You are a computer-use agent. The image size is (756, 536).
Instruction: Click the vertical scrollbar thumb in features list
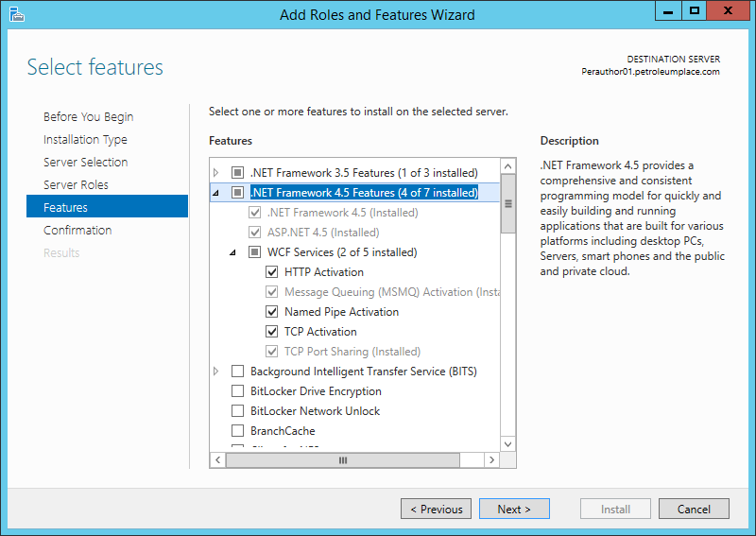tap(507, 203)
